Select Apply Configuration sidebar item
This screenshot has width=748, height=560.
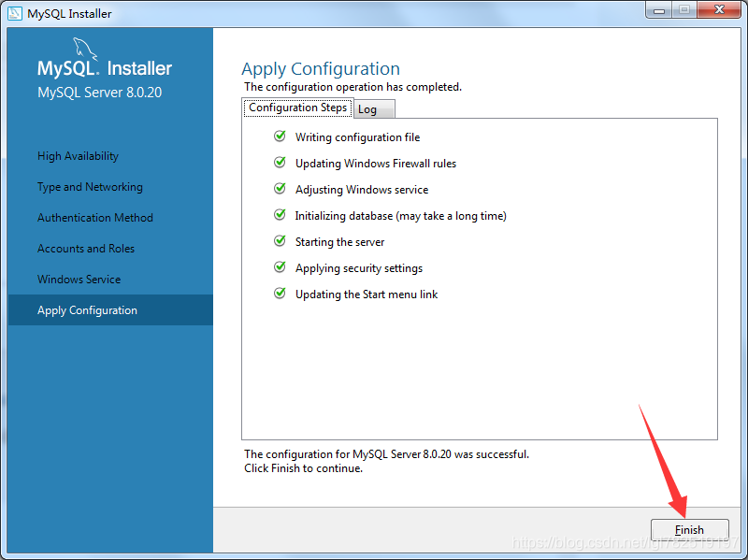(x=110, y=310)
